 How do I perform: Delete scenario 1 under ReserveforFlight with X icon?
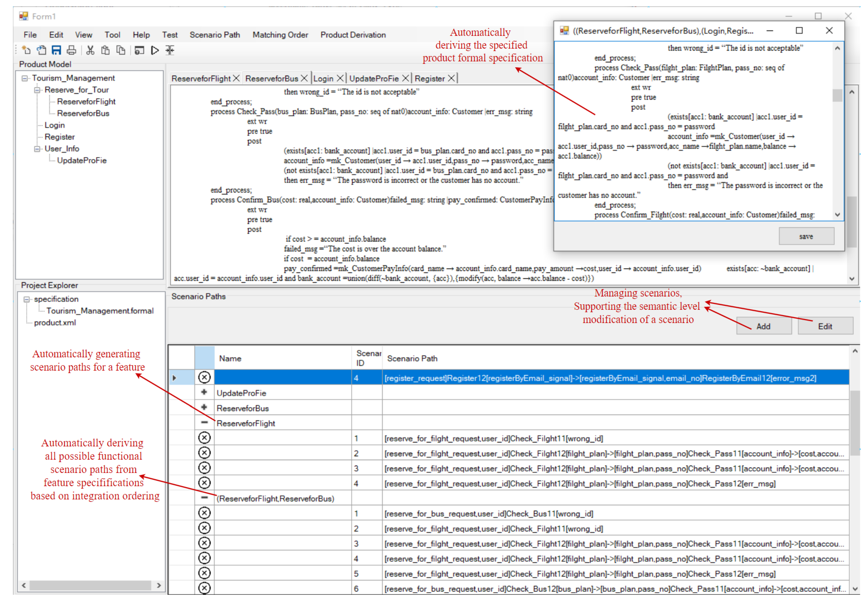tap(204, 438)
